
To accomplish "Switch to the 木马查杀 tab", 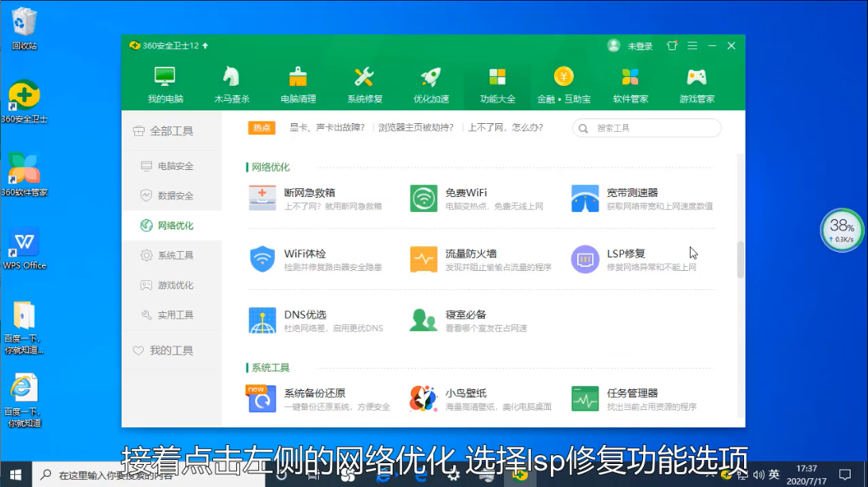I will (x=231, y=85).
